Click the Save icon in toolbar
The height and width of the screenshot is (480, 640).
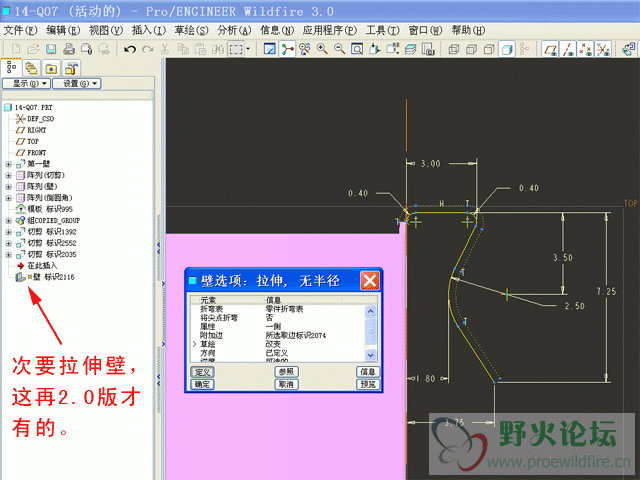51,49
